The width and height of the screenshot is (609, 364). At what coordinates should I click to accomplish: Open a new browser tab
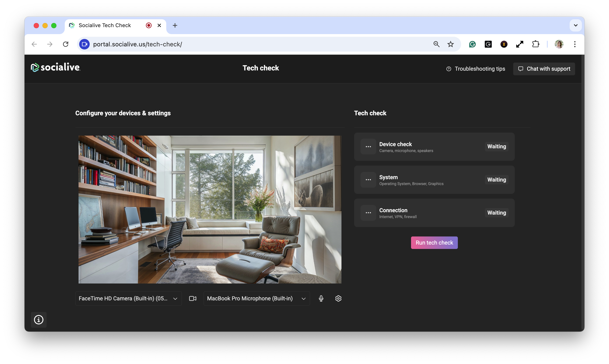[175, 25]
